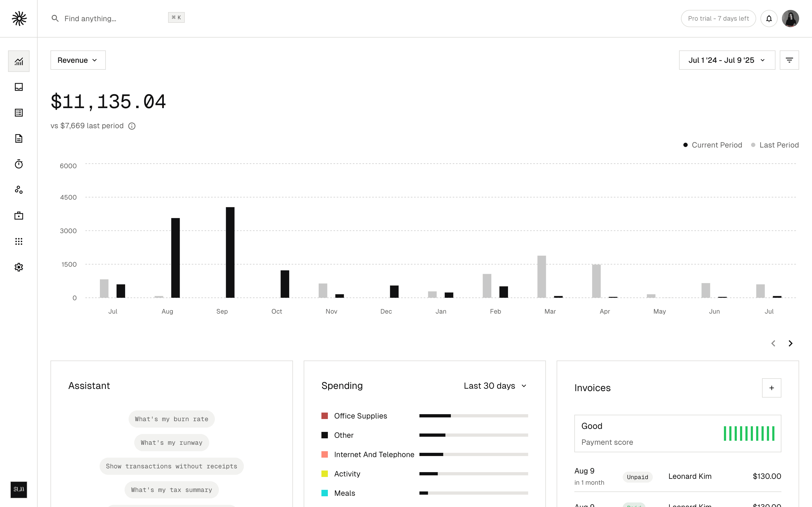
Task: Click the Office Supplies red color swatch
Action: pyautogui.click(x=324, y=416)
